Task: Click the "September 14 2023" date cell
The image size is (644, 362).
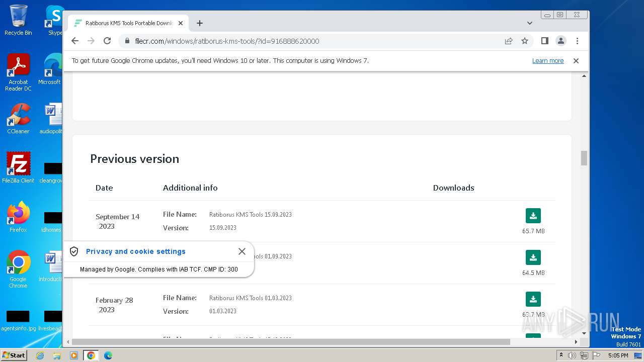Action: pyautogui.click(x=117, y=222)
